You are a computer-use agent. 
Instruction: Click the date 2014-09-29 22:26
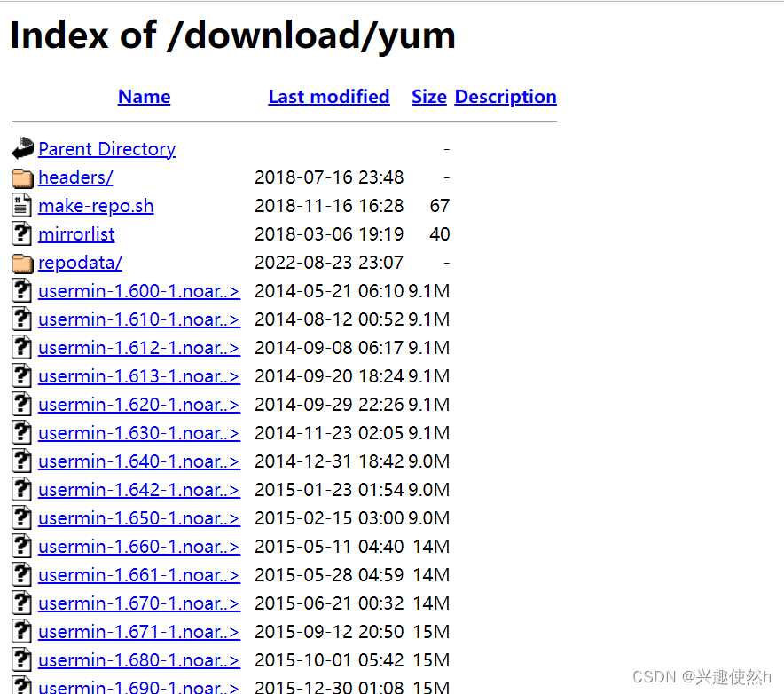pyautogui.click(x=329, y=405)
